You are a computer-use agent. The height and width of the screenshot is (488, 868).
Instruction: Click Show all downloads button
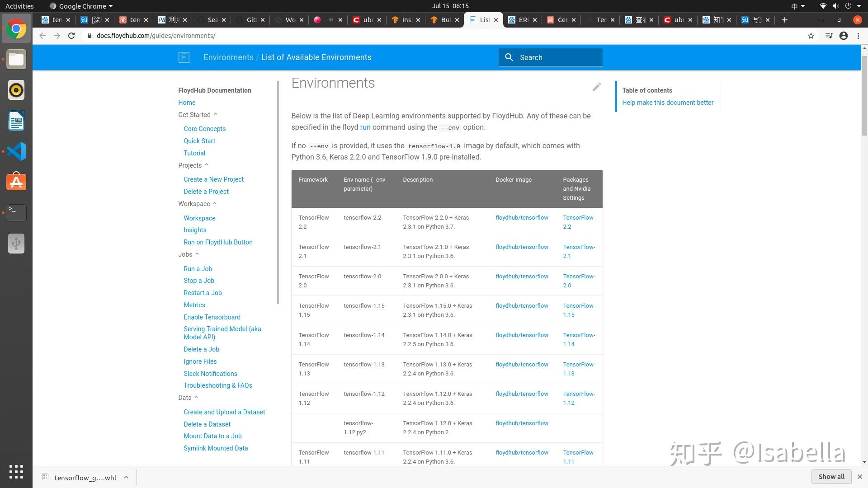pyautogui.click(x=831, y=477)
